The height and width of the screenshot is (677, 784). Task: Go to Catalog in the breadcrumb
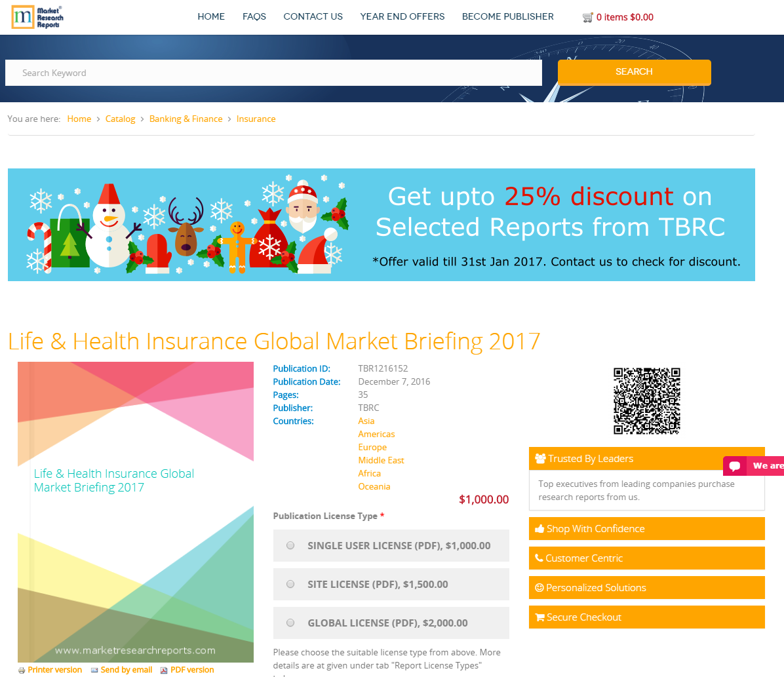coord(120,119)
